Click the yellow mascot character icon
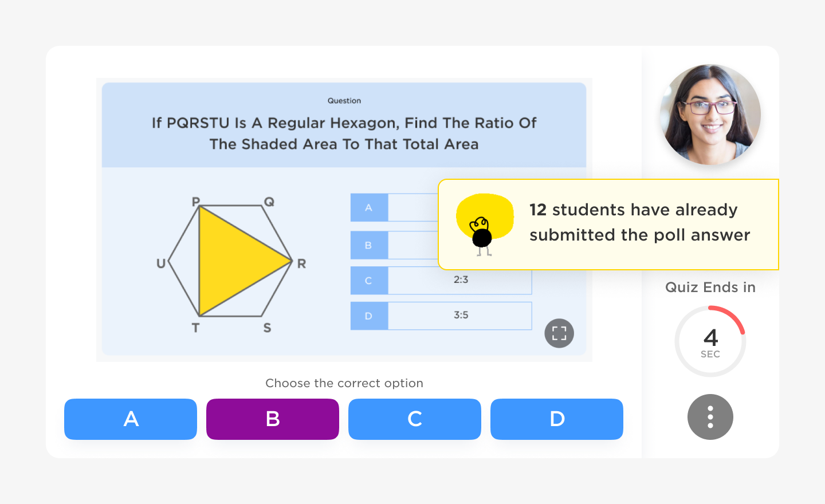825x504 pixels. [485, 225]
